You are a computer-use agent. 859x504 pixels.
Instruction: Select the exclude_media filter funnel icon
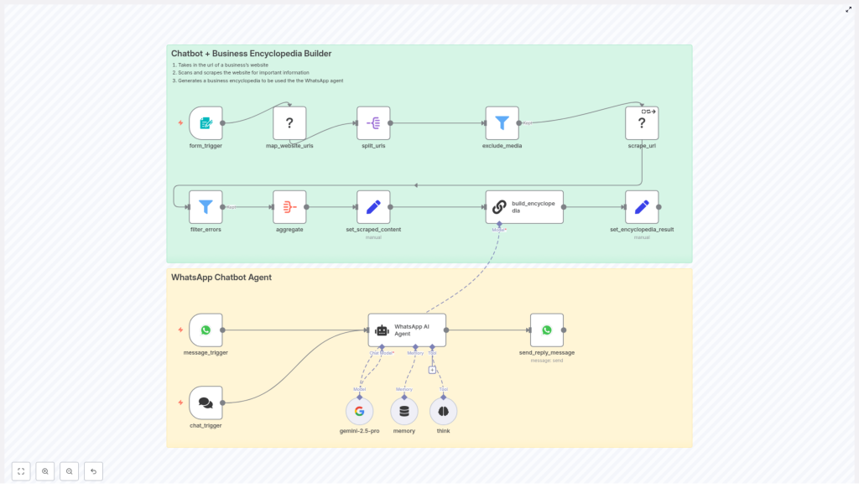coord(502,122)
